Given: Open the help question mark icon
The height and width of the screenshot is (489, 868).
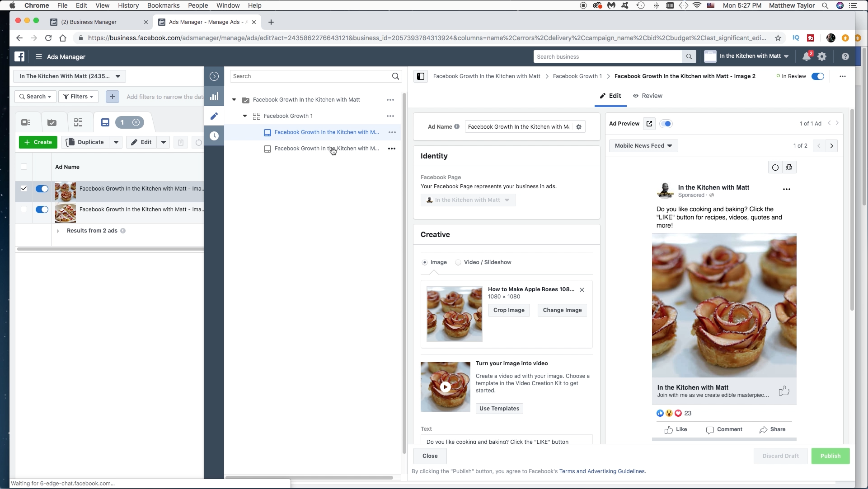Looking at the screenshot, I should (x=845, y=56).
